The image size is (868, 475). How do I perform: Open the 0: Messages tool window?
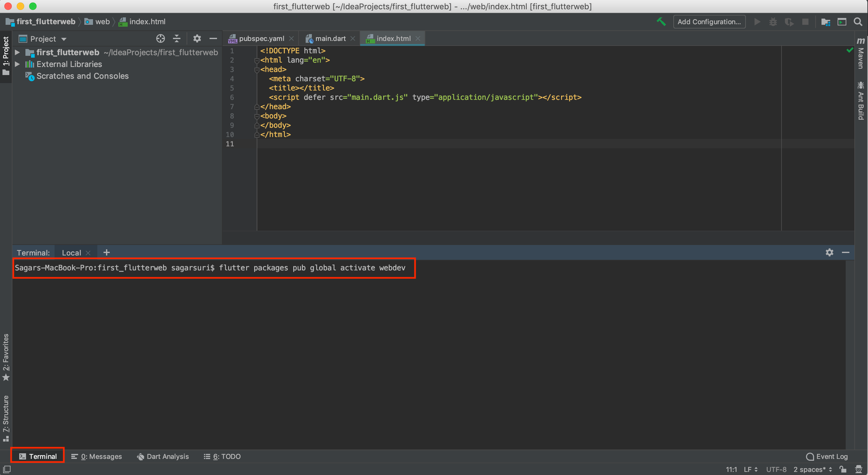pyautogui.click(x=96, y=456)
